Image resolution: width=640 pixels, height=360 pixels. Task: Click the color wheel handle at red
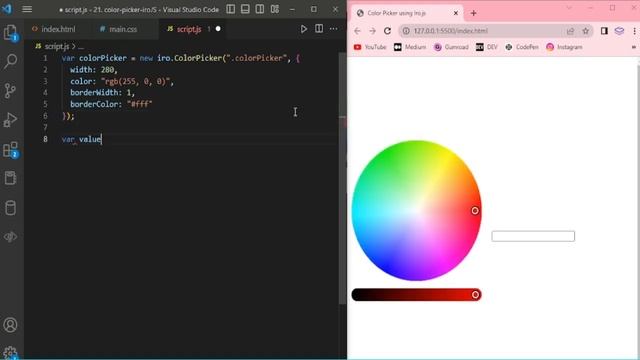(475, 211)
